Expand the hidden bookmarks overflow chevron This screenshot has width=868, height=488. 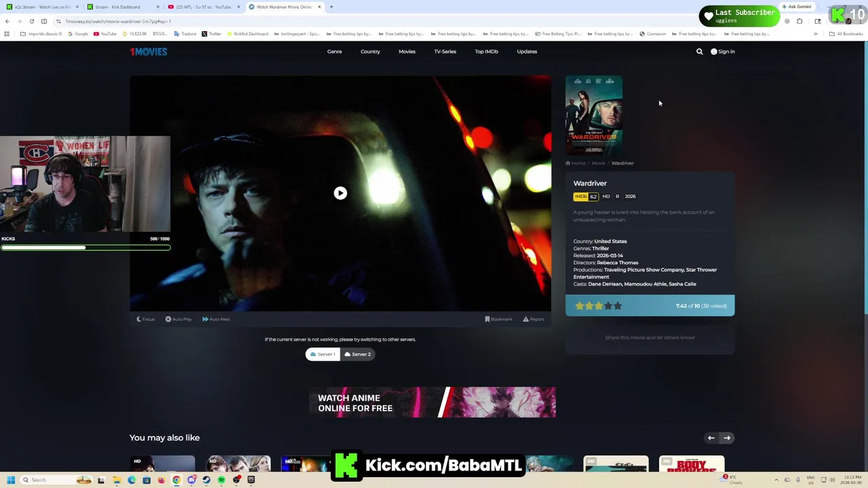click(x=815, y=34)
